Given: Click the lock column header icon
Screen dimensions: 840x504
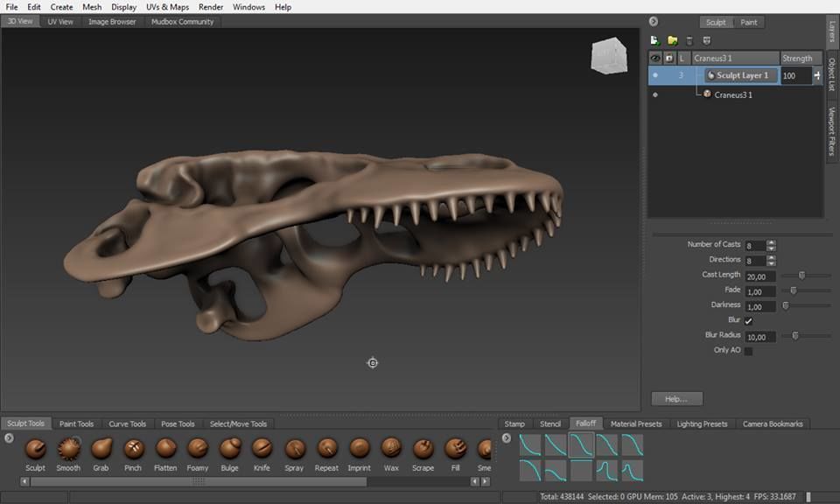Looking at the screenshot, I should coord(669,58).
